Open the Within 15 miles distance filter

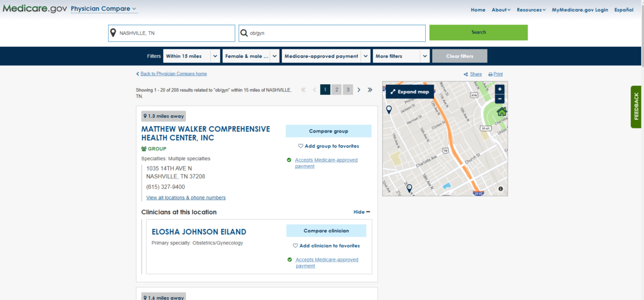click(192, 56)
